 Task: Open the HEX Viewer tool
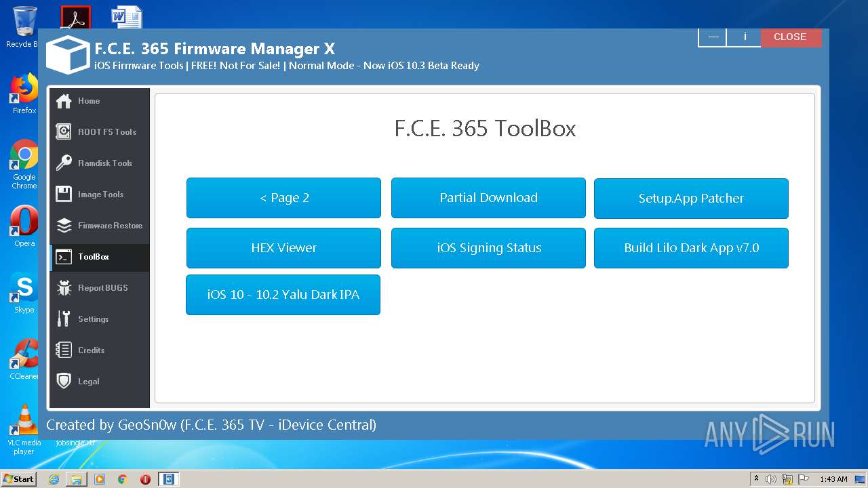pos(283,248)
